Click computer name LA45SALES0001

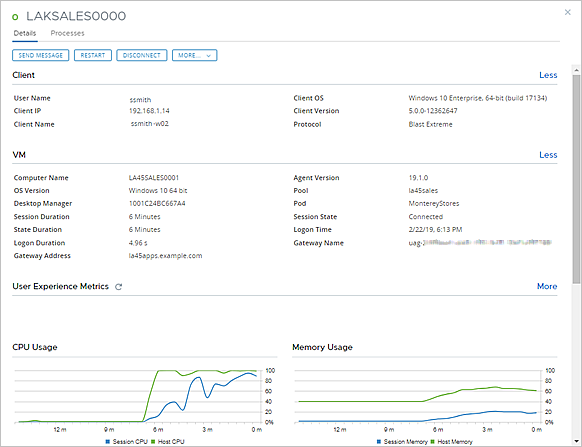coord(154,178)
